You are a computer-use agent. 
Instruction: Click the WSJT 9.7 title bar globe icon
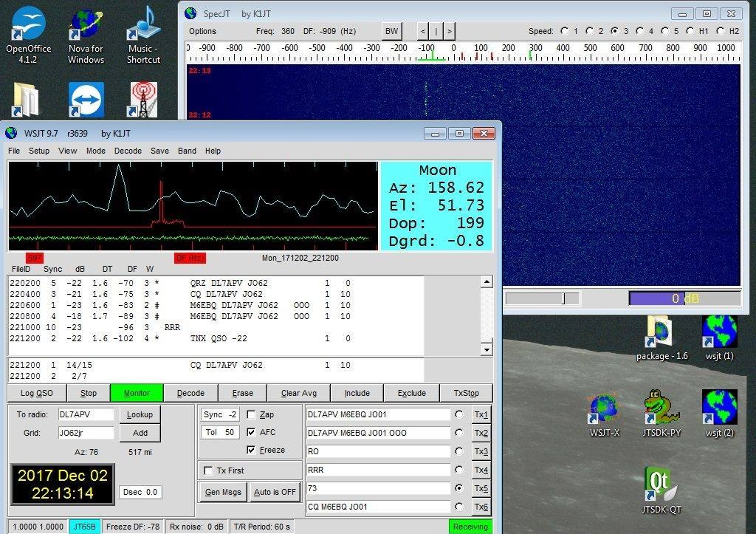click(x=11, y=133)
